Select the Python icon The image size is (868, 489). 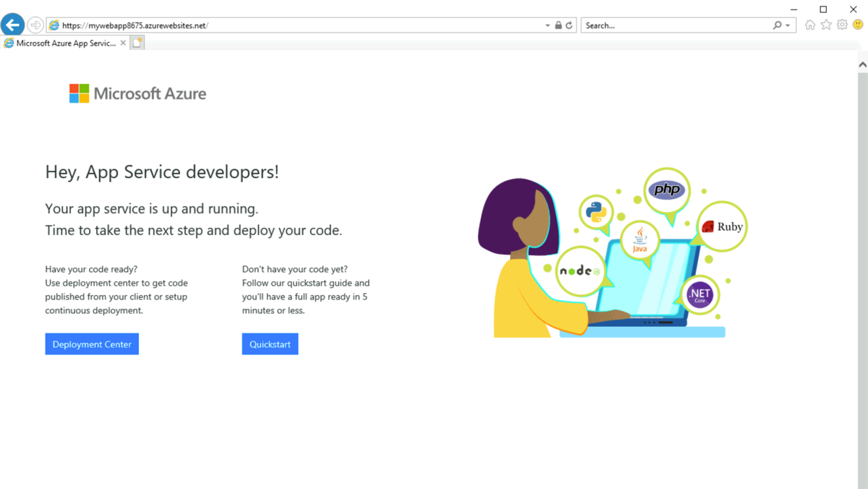click(595, 213)
